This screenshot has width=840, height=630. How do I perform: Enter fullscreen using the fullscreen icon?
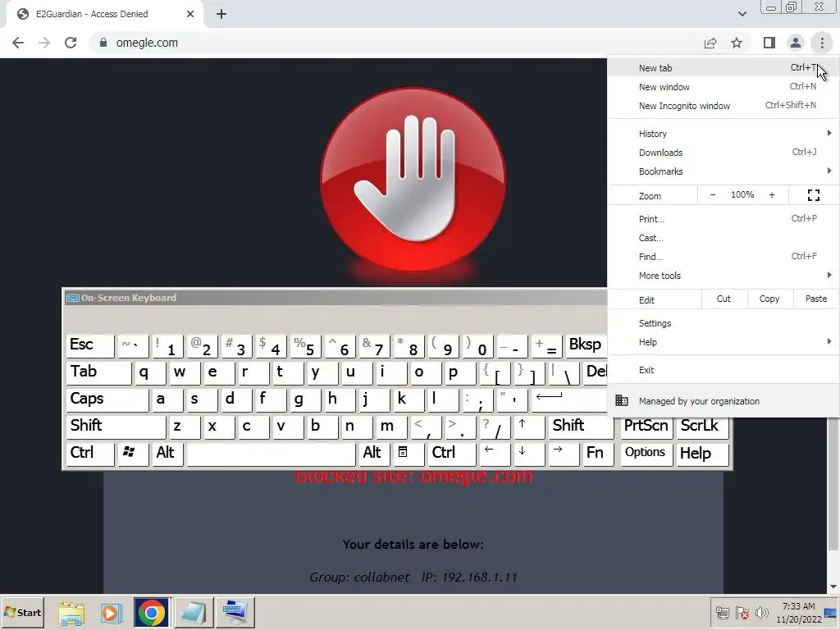[x=814, y=195]
